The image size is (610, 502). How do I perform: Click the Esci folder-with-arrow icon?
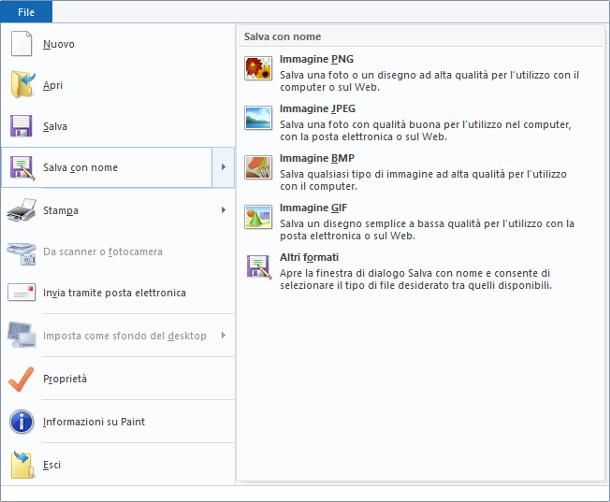click(22, 465)
